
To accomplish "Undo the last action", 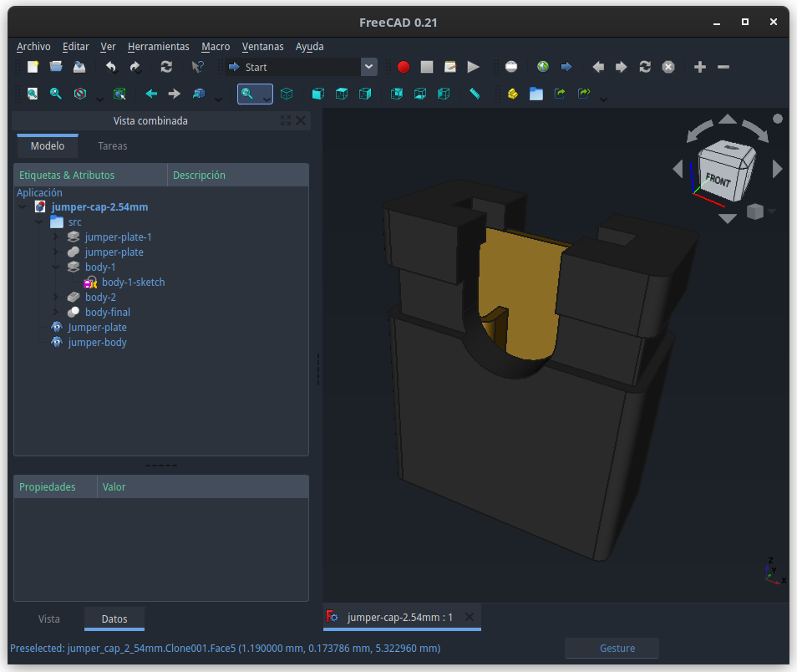I will [111, 67].
